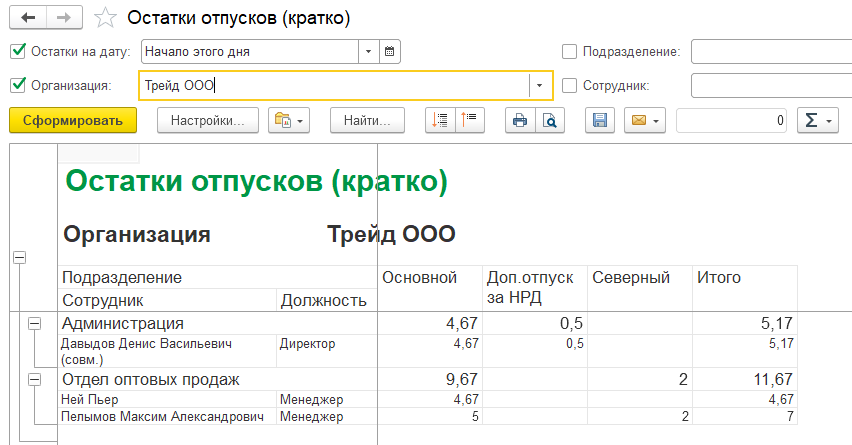
Task: Click the yellow 'Сформировать' button
Action: point(72,121)
